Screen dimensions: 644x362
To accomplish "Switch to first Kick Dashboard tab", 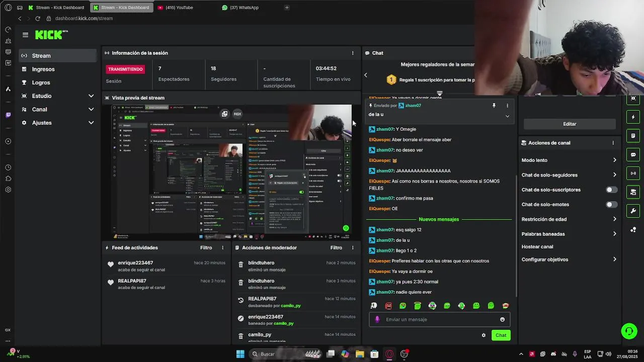I will click(57, 8).
